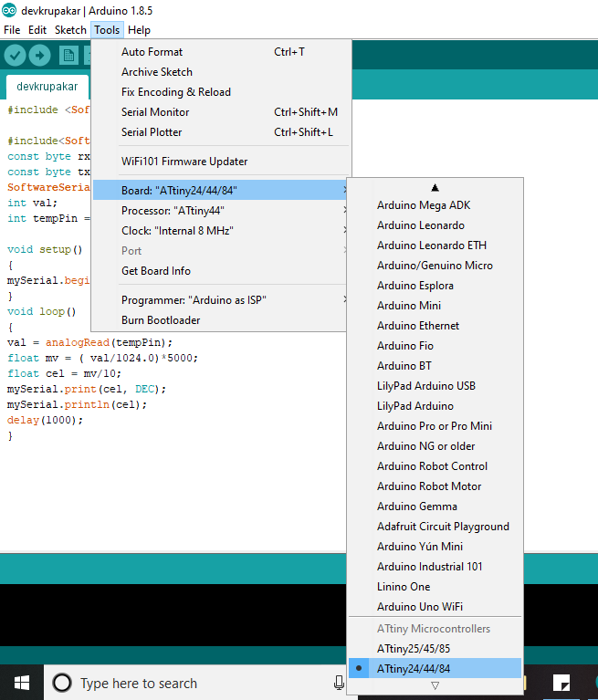Select Linino One board
This screenshot has width=598, height=700.
pyautogui.click(x=435, y=587)
